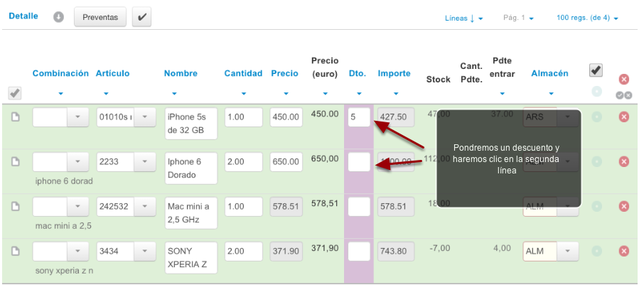Sort by the Combinación column header
Viewport: 644px width, 285px height.
60,73
